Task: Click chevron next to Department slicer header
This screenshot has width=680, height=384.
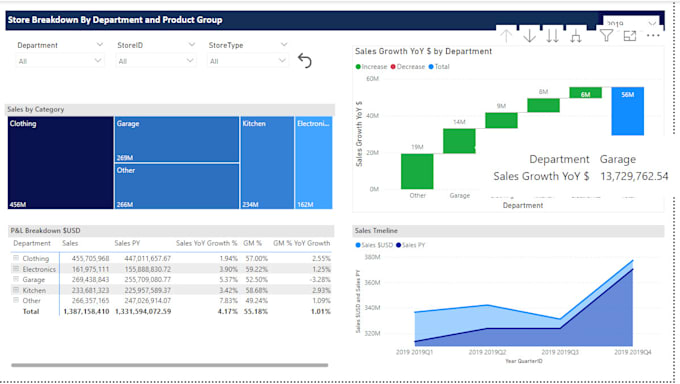Action: click(100, 44)
